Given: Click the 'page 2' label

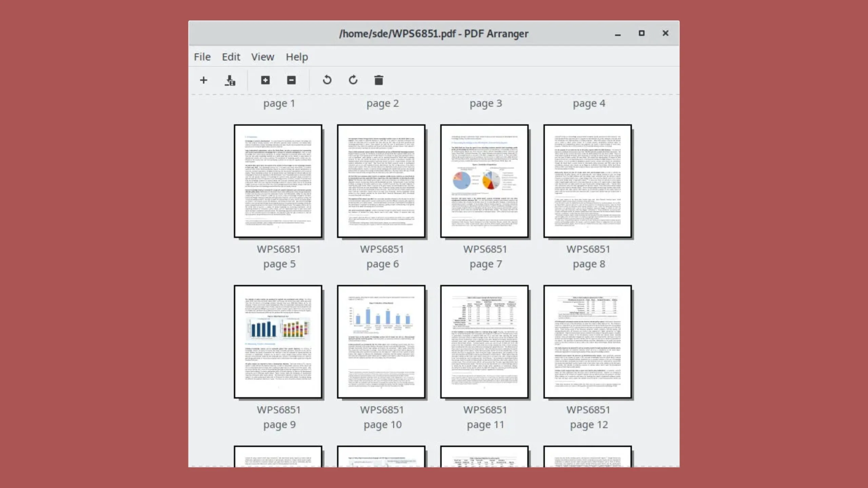Looking at the screenshot, I should coord(382,103).
